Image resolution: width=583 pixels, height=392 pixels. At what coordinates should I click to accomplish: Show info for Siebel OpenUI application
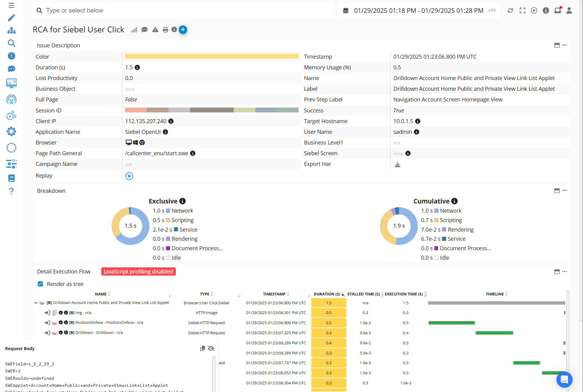tap(165, 132)
